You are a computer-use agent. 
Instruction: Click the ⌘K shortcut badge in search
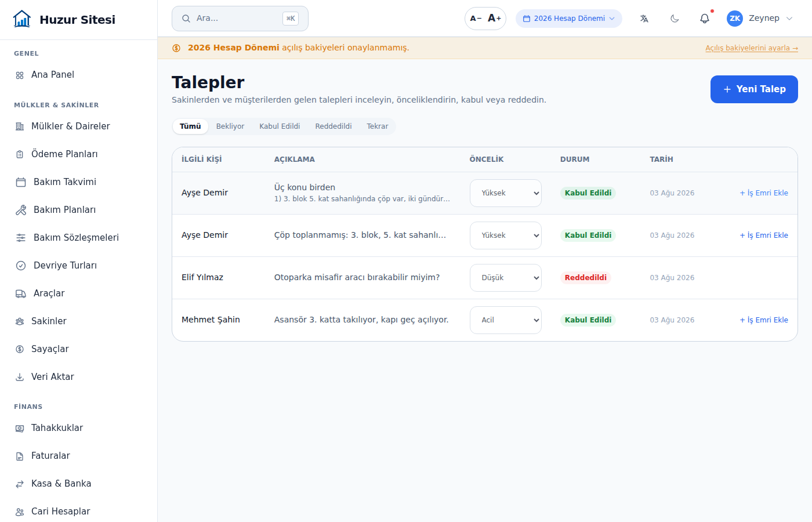(291, 19)
